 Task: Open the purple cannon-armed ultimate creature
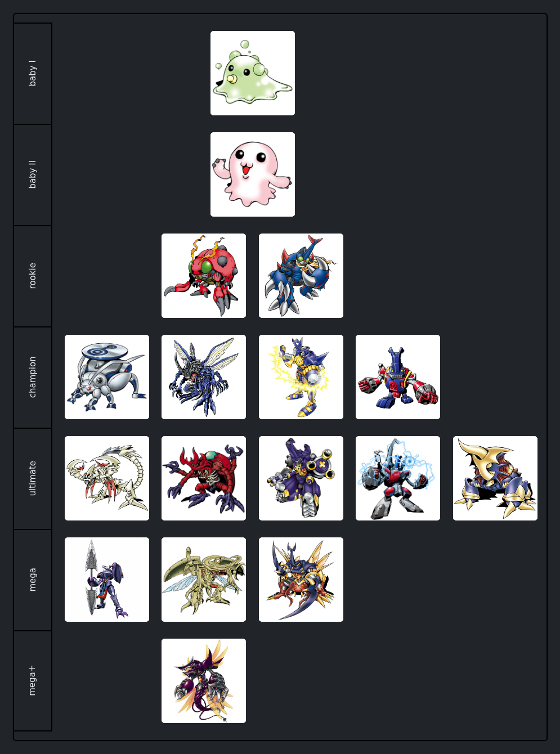pyautogui.click(x=301, y=478)
